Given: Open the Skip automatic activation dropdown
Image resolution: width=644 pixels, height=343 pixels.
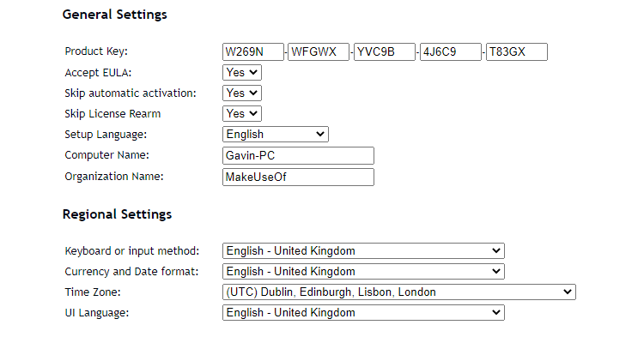Looking at the screenshot, I should tap(241, 93).
